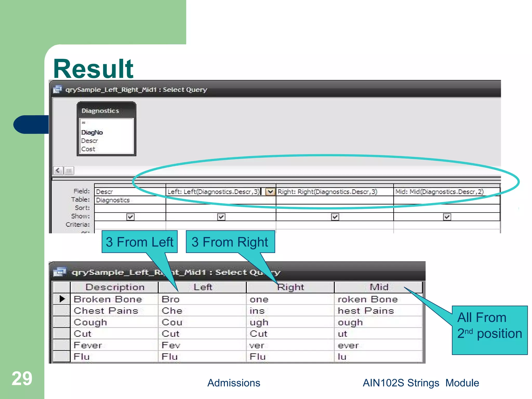
Task: Uncheck the Show box for Descr column
Action: (130, 217)
